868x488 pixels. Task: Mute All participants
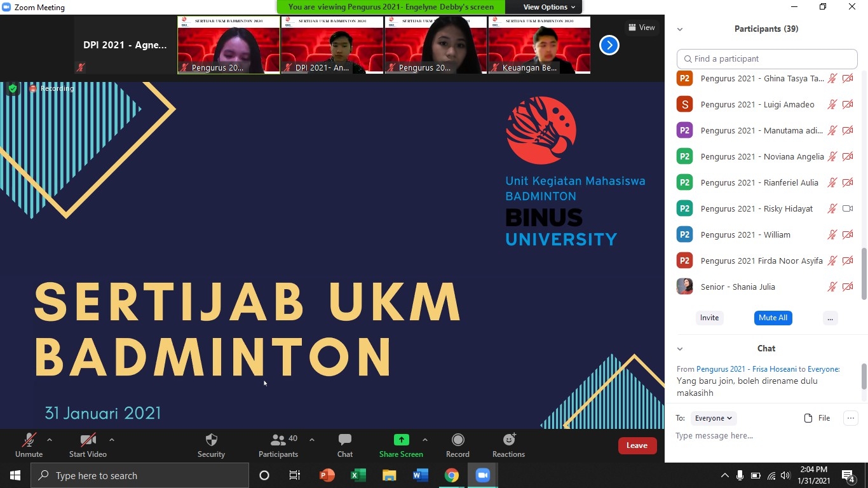coord(773,318)
